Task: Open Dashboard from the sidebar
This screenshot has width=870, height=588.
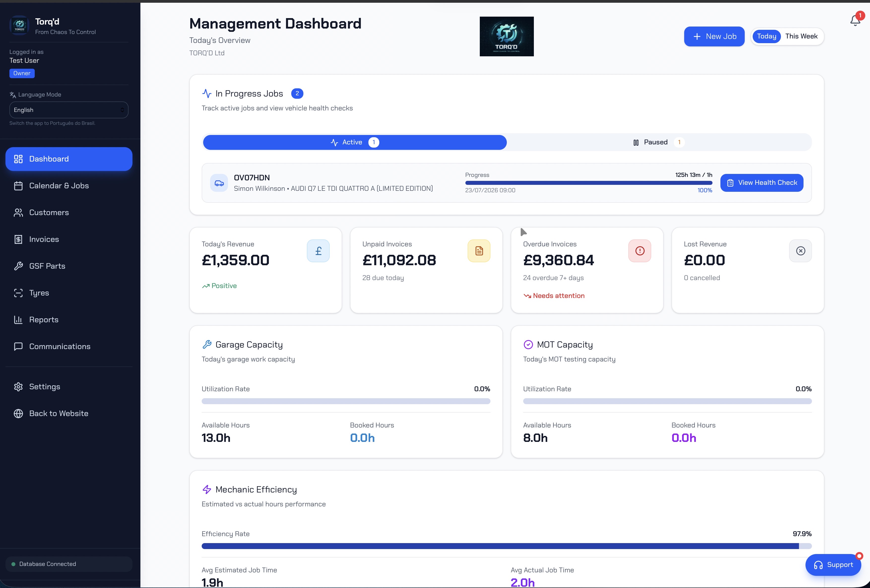Action: coord(69,159)
